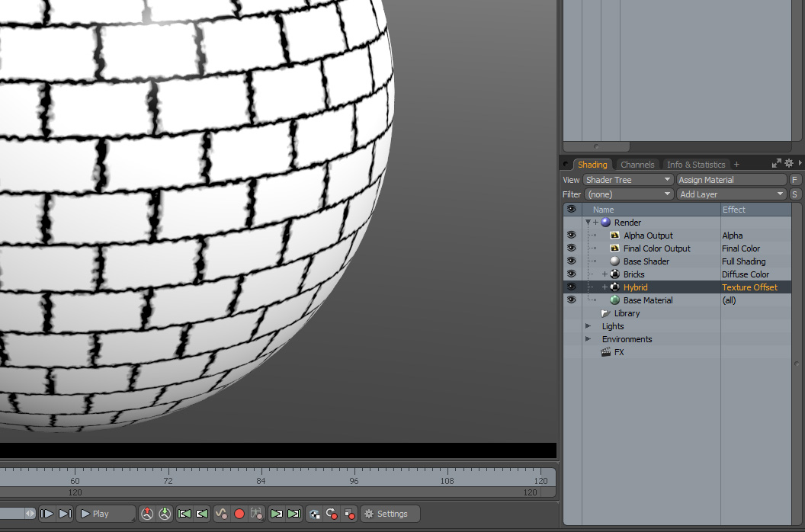Go to next keyframe green icon
The height and width of the screenshot is (532, 805).
pyautogui.click(x=276, y=514)
